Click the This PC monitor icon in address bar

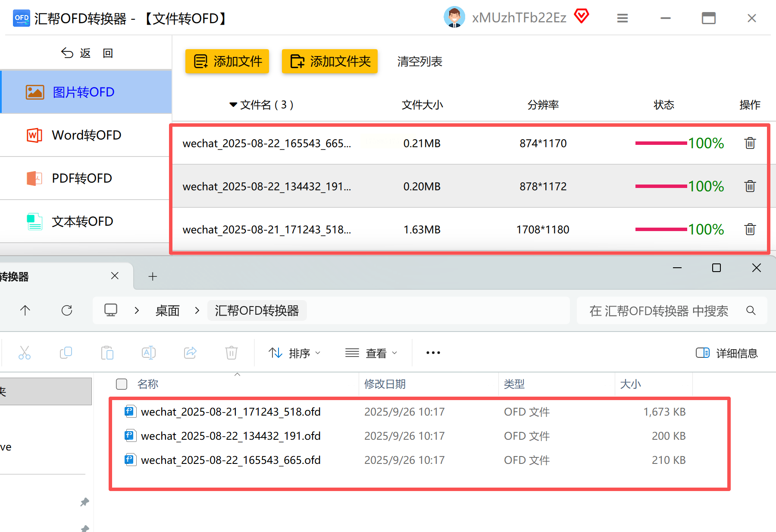tap(111, 310)
